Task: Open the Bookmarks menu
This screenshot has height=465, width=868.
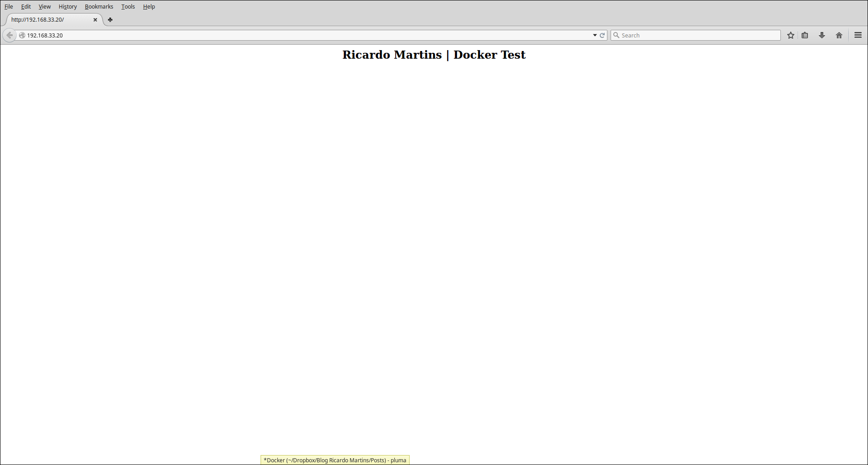Action: [x=99, y=6]
